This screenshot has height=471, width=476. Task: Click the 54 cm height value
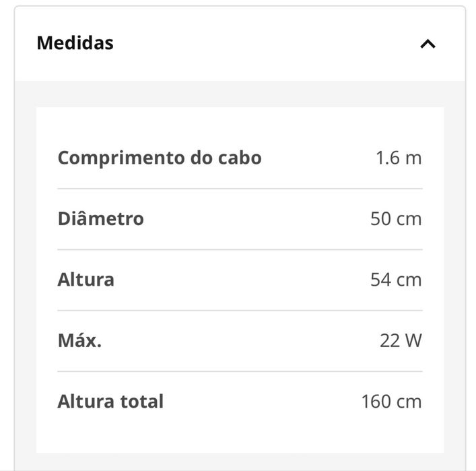point(396,280)
